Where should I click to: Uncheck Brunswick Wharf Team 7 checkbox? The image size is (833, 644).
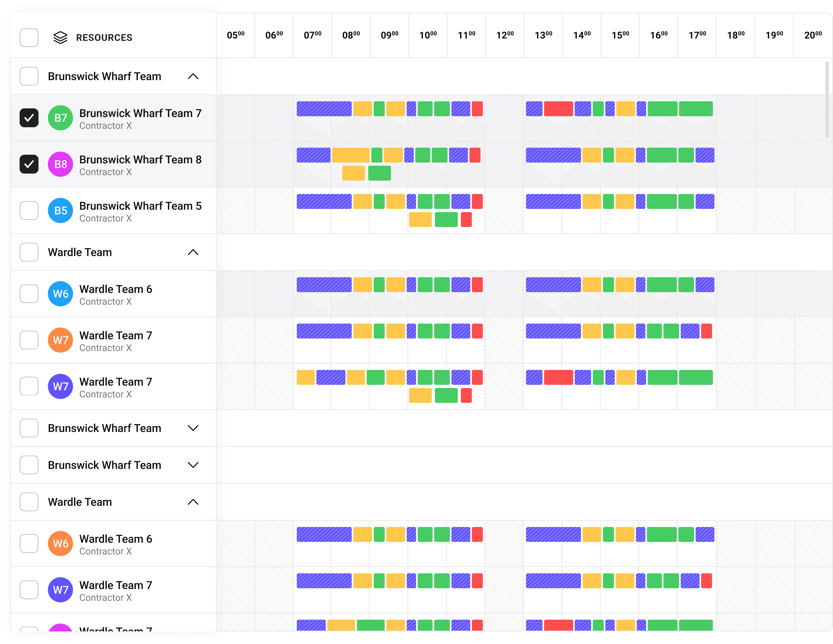29,118
